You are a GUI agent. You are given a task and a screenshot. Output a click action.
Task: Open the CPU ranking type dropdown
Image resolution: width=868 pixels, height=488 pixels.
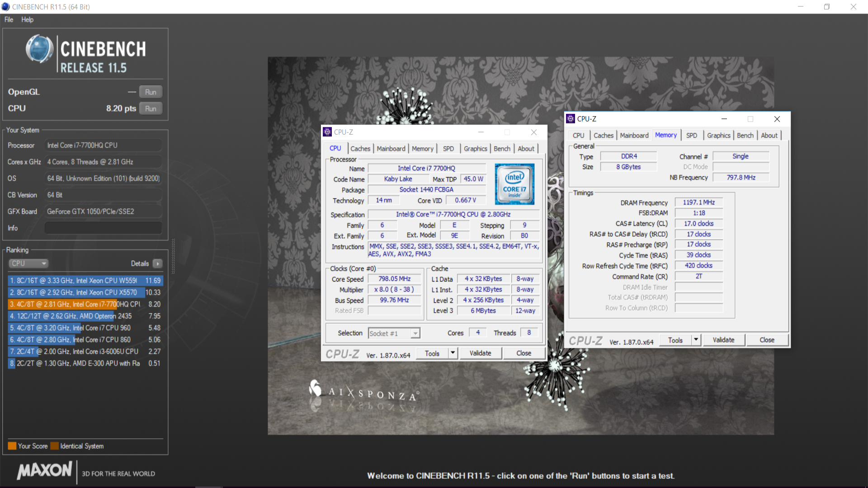pos(28,263)
